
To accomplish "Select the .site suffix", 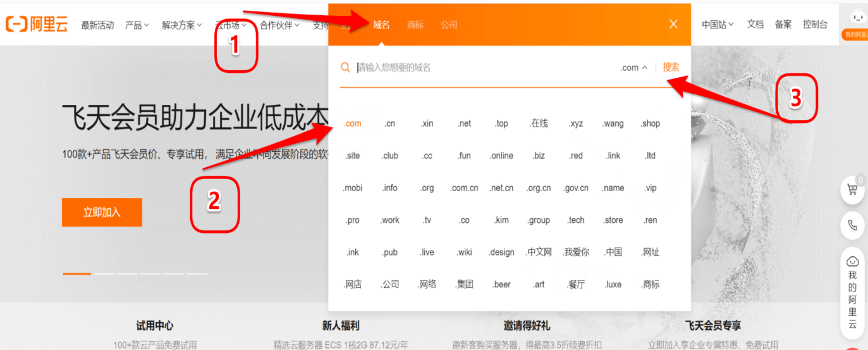I will (x=353, y=156).
